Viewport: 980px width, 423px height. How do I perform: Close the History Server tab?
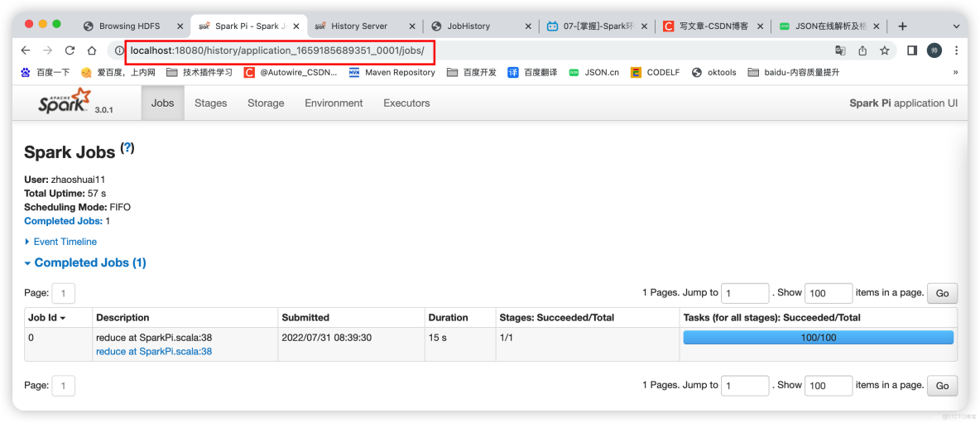[412, 26]
